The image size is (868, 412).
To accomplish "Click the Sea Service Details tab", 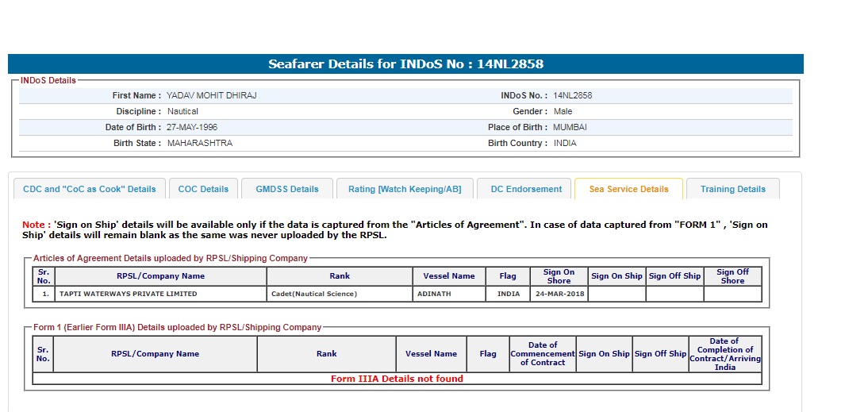I will point(628,189).
